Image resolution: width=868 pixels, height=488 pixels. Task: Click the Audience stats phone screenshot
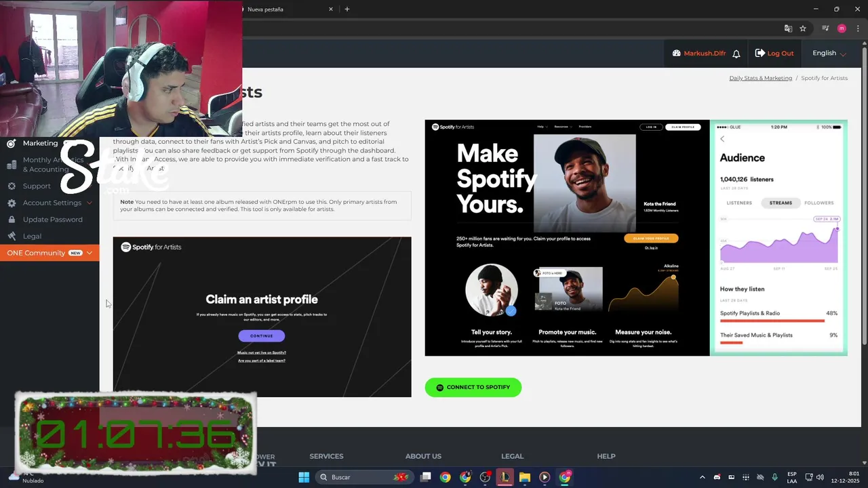[778, 238]
